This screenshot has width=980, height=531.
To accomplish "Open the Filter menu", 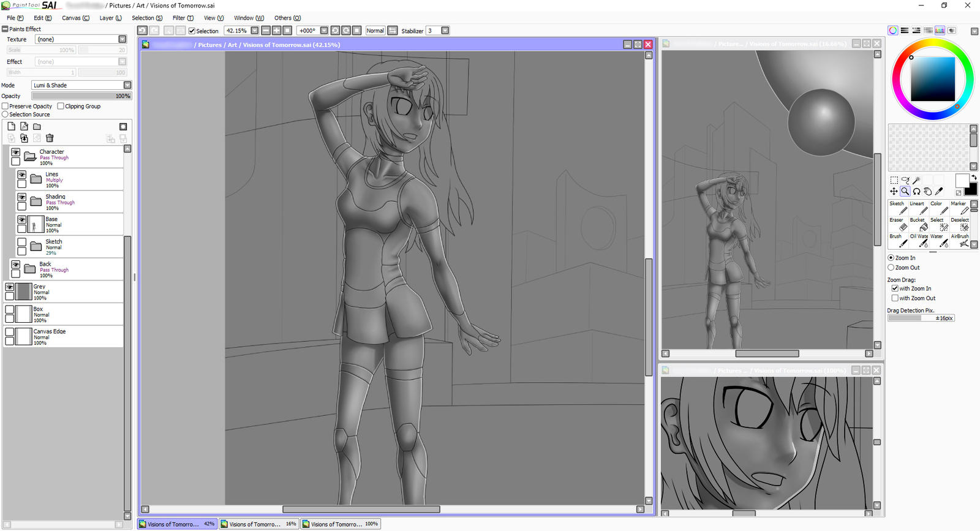I will pyautogui.click(x=183, y=18).
